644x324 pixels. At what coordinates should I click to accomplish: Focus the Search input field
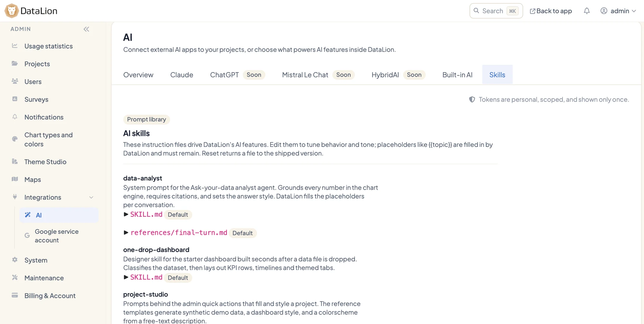pos(496,11)
